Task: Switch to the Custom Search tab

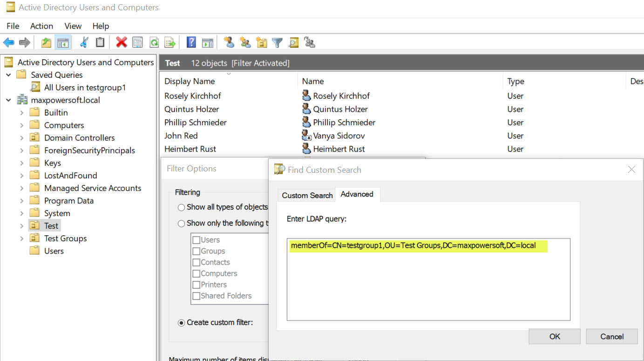Action: coord(307,196)
